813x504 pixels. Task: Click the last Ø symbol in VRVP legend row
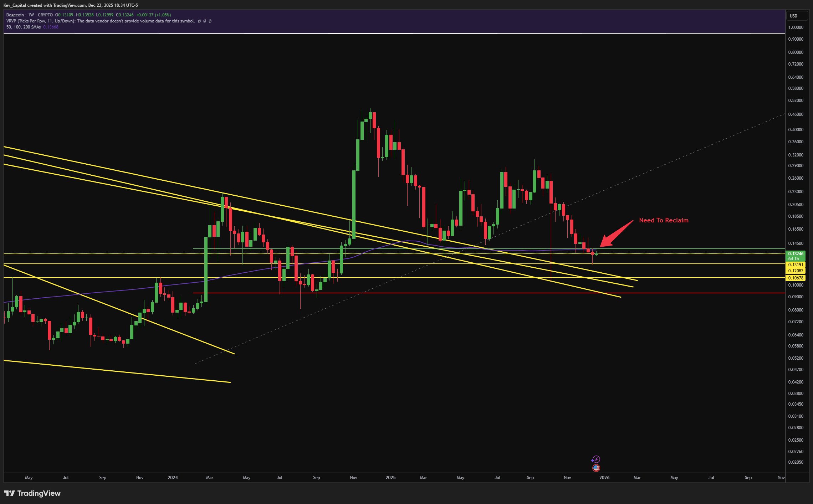pos(210,21)
